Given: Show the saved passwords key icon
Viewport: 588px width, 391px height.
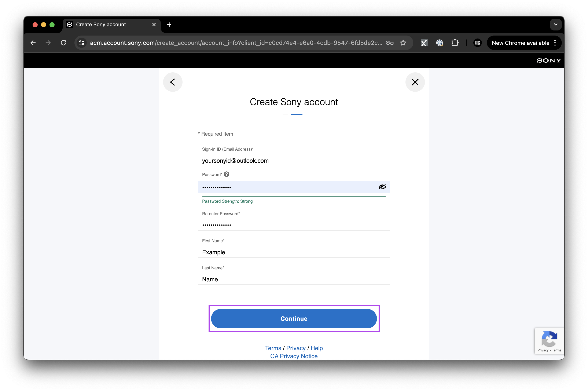Looking at the screenshot, I should pos(390,43).
